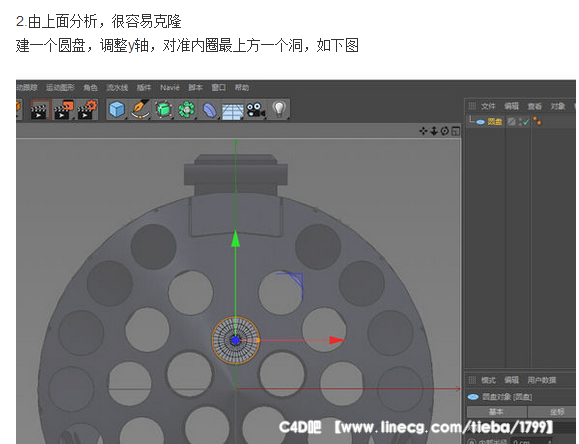Open Object Manager 对象 menu
Image resolution: width=579 pixels, height=444 pixels.
pyautogui.click(x=558, y=106)
